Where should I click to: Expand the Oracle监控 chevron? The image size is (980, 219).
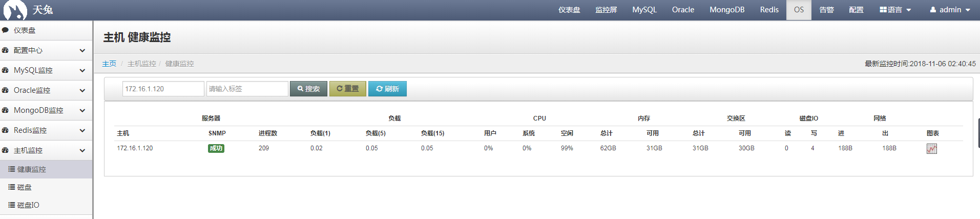82,90
